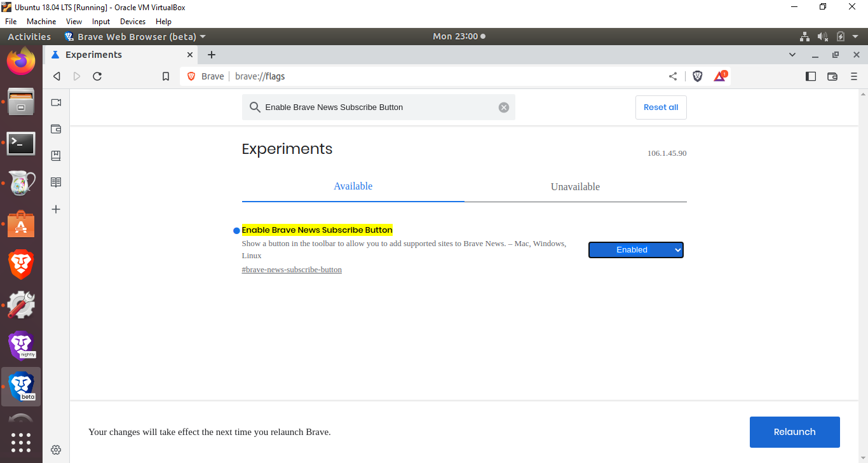The image size is (868, 463).
Task: Click the Relaunch button
Action: coord(794,432)
